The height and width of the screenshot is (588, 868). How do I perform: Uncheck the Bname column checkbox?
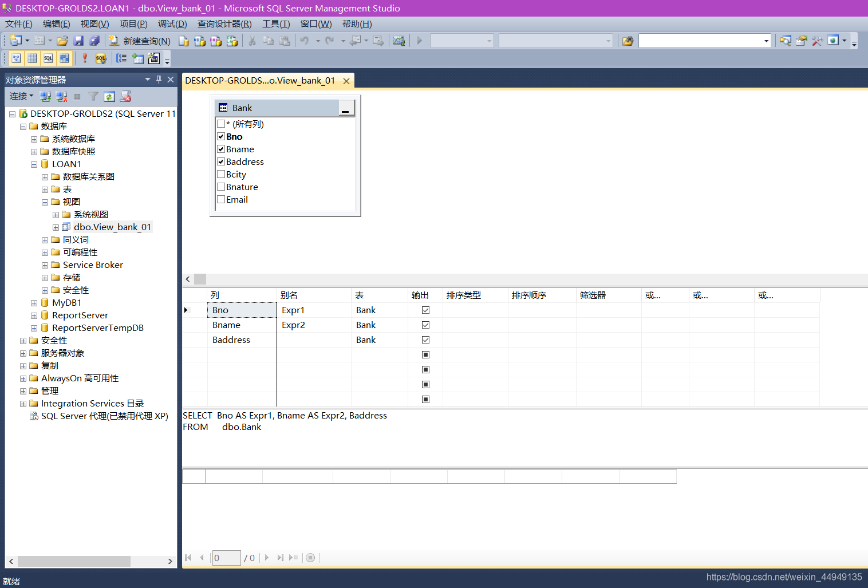tap(221, 149)
